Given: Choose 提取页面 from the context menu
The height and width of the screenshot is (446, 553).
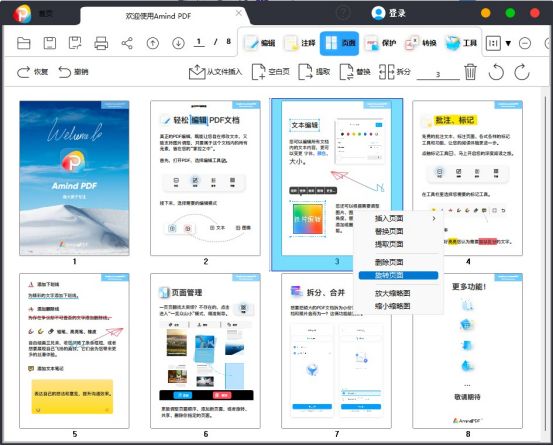Looking at the screenshot, I should pyautogui.click(x=398, y=244).
